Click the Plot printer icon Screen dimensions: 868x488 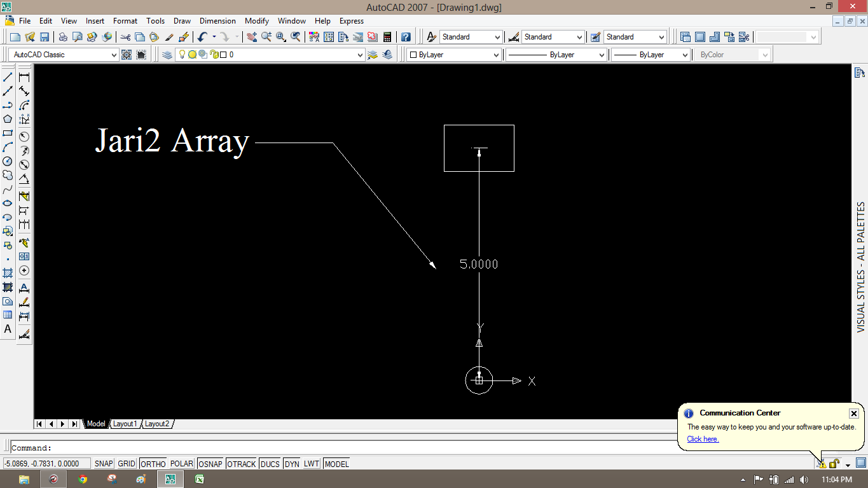[63, 37]
